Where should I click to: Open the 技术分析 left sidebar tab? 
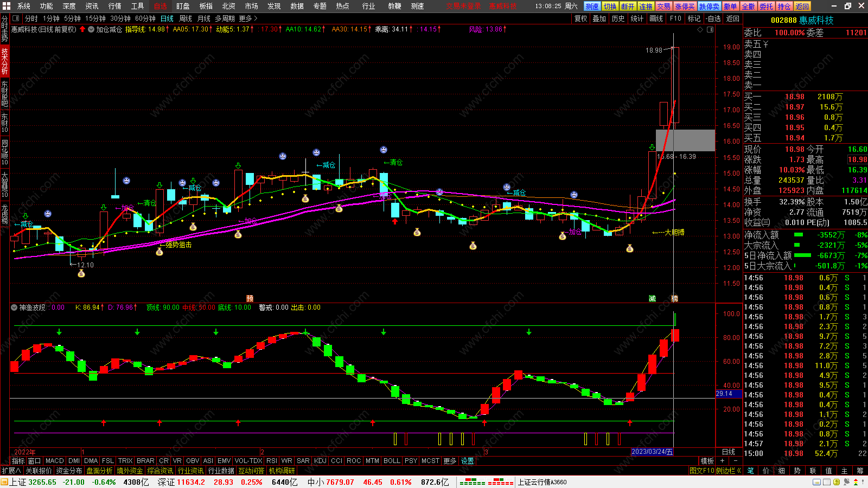4,60
